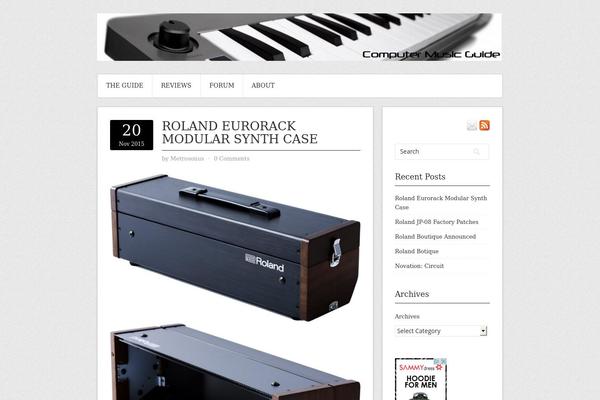This screenshot has width=600, height=400.
Task: Open the 0 Comments link
Action: coord(232,158)
